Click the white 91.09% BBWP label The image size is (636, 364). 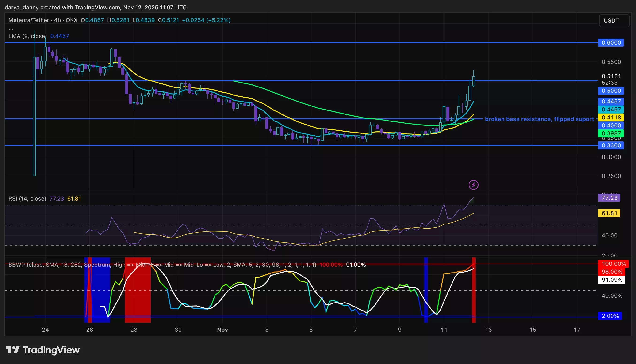pyautogui.click(x=611, y=280)
